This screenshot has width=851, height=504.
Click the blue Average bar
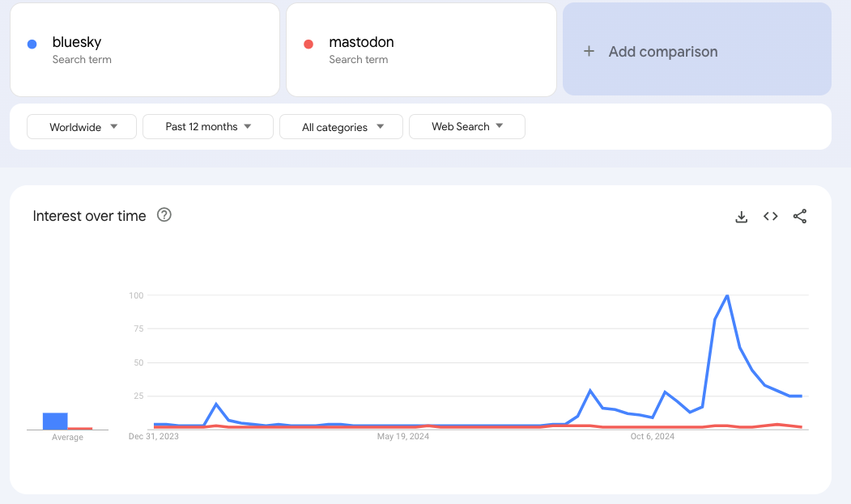[55, 421]
